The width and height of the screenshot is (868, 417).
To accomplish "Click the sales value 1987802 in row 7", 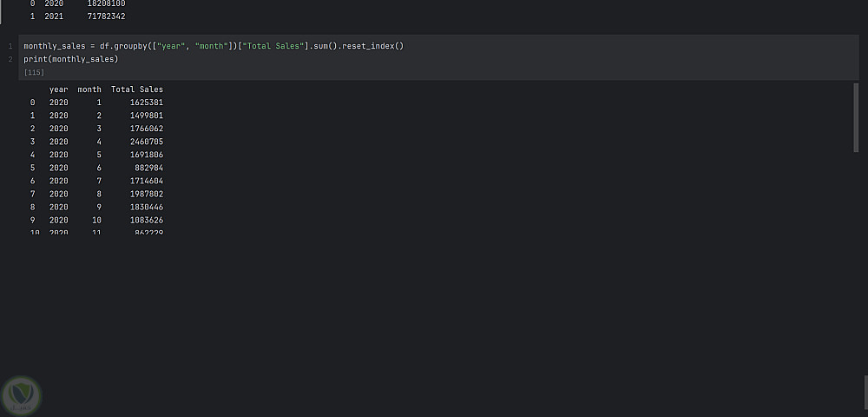I will [144, 194].
